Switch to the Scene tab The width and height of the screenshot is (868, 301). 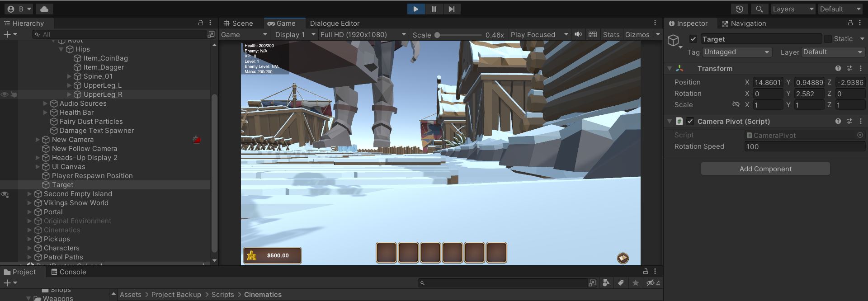pos(238,23)
